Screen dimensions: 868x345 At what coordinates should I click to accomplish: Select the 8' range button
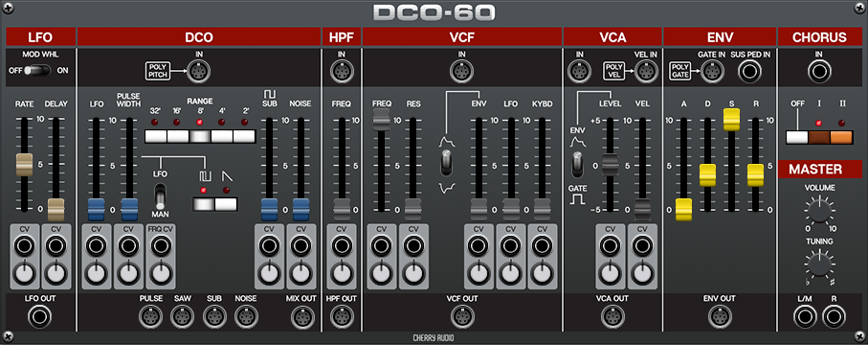click(x=200, y=136)
